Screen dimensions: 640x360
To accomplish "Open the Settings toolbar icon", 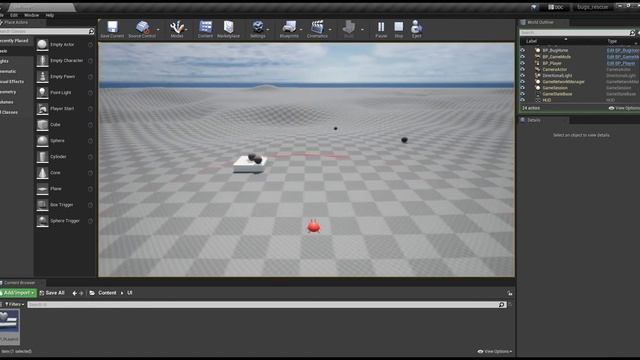I will 258,27.
